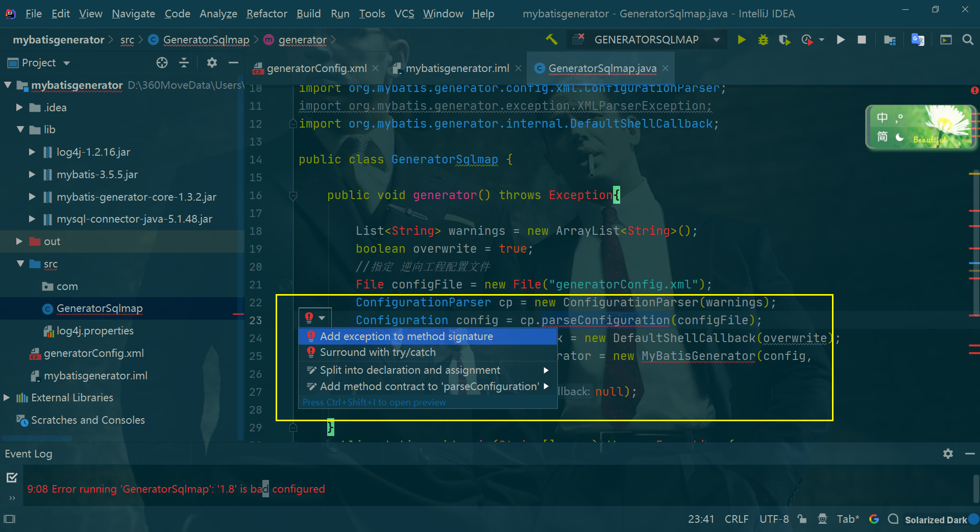Collapse all in the Project panel
The width and height of the screenshot is (980, 532).
184,62
